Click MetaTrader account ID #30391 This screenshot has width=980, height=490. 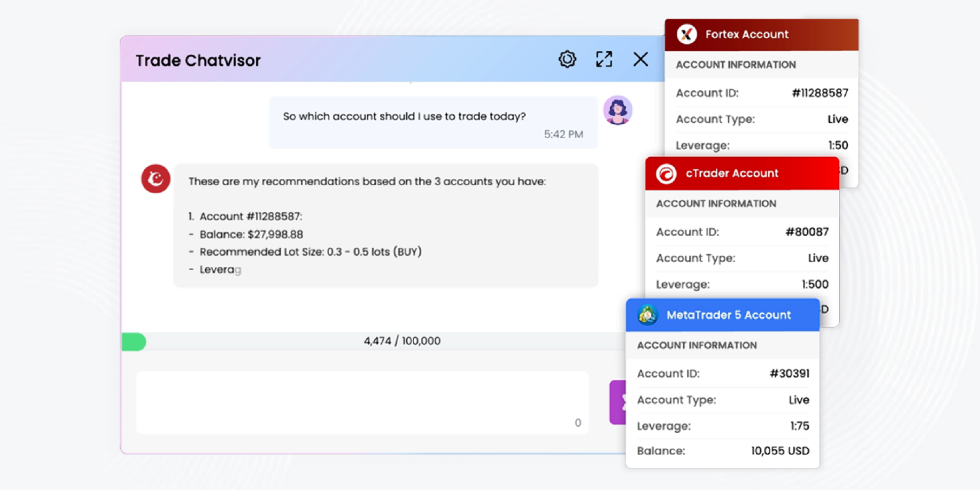coord(789,374)
